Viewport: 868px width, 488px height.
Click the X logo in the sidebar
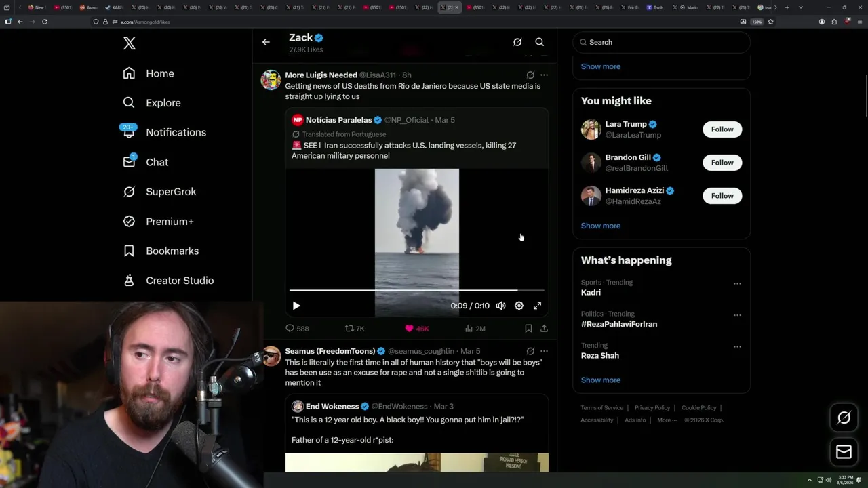tap(130, 43)
